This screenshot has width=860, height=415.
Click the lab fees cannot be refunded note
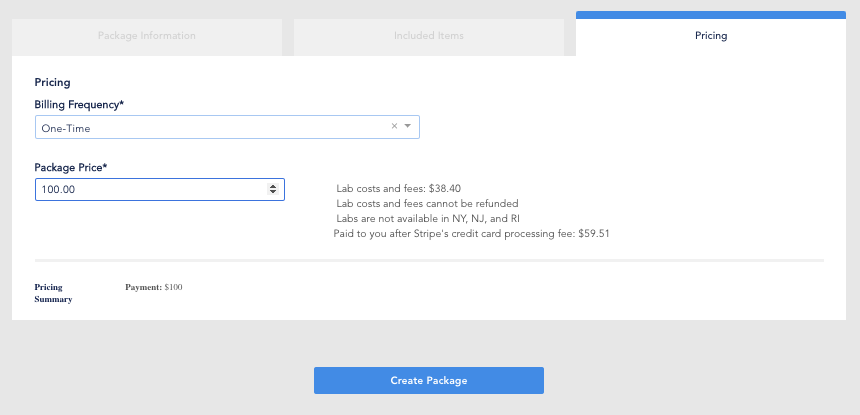pyautogui.click(x=427, y=203)
